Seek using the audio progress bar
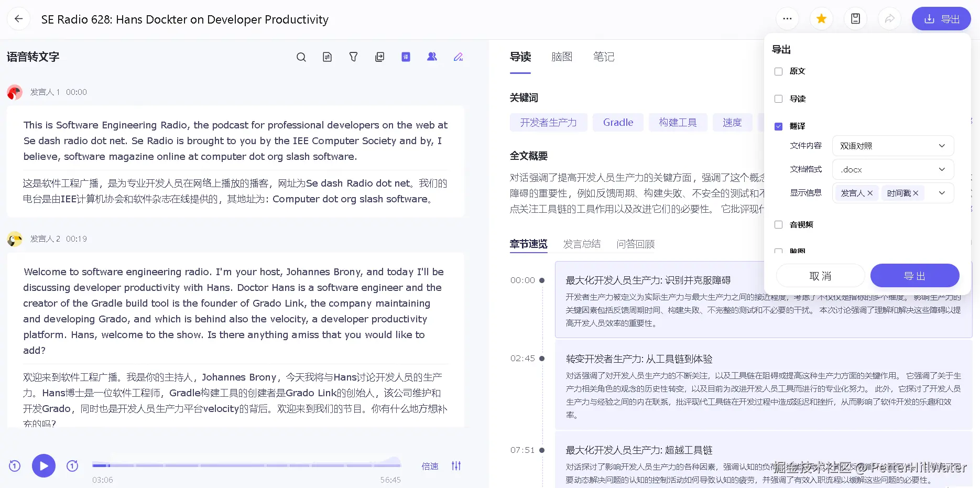The image size is (980, 488). [x=246, y=465]
